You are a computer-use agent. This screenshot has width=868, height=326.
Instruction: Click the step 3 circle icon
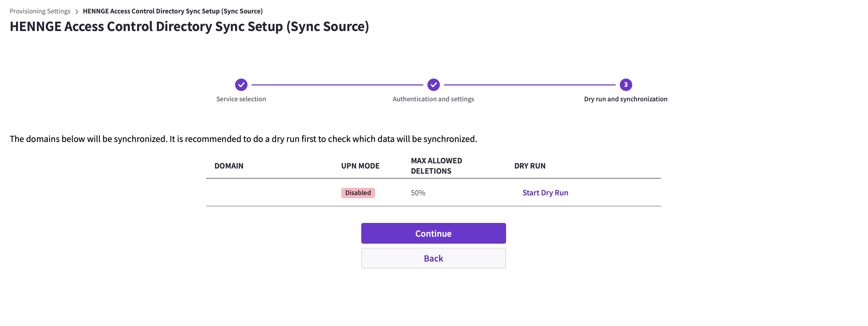click(626, 85)
